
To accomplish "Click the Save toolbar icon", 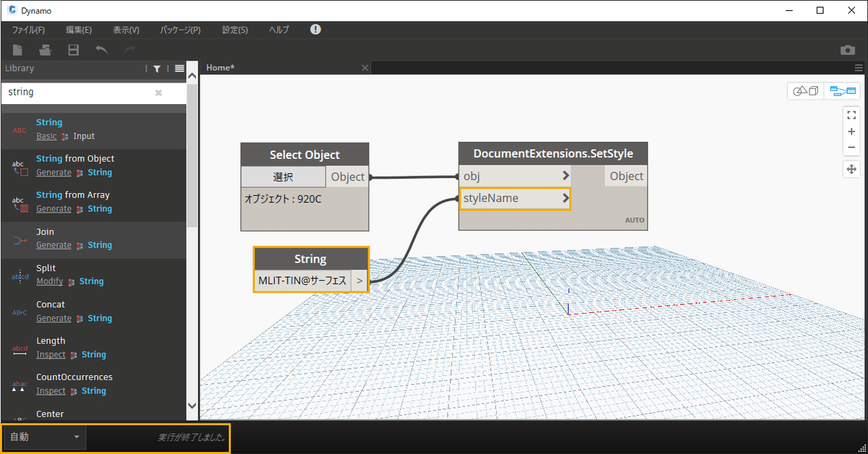I will coord(73,50).
